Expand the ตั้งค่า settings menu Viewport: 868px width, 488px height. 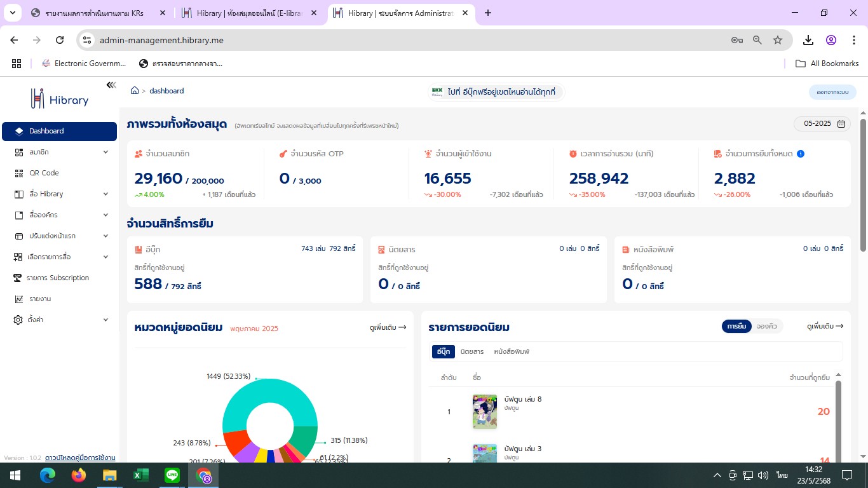point(59,320)
